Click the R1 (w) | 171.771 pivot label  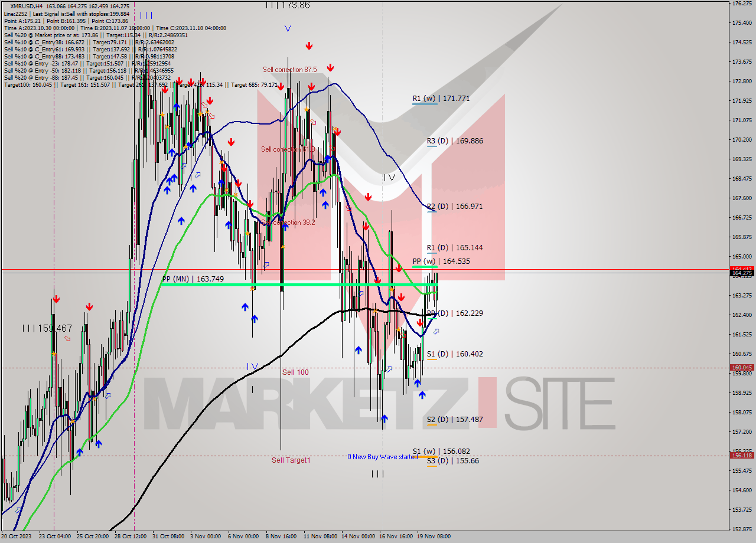441,98
